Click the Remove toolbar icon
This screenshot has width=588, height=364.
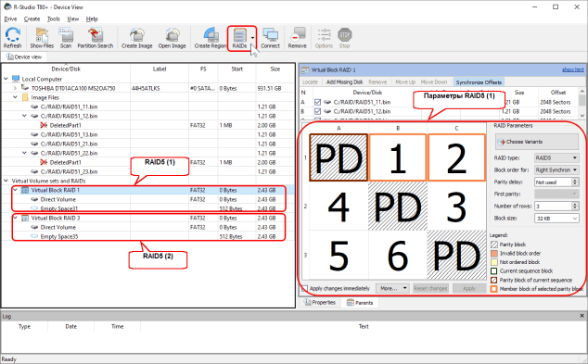click(298, 38)
